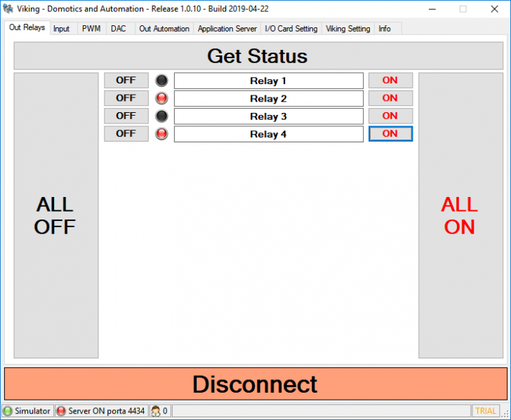Switch Relay 4 OFF
Viewport: 511px width, 420px height.
coord(126,133)
